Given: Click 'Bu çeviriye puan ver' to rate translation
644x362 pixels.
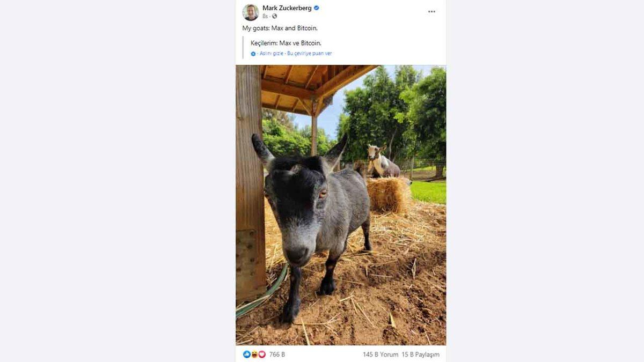Looking at the screenshot, I should point(310,53).
